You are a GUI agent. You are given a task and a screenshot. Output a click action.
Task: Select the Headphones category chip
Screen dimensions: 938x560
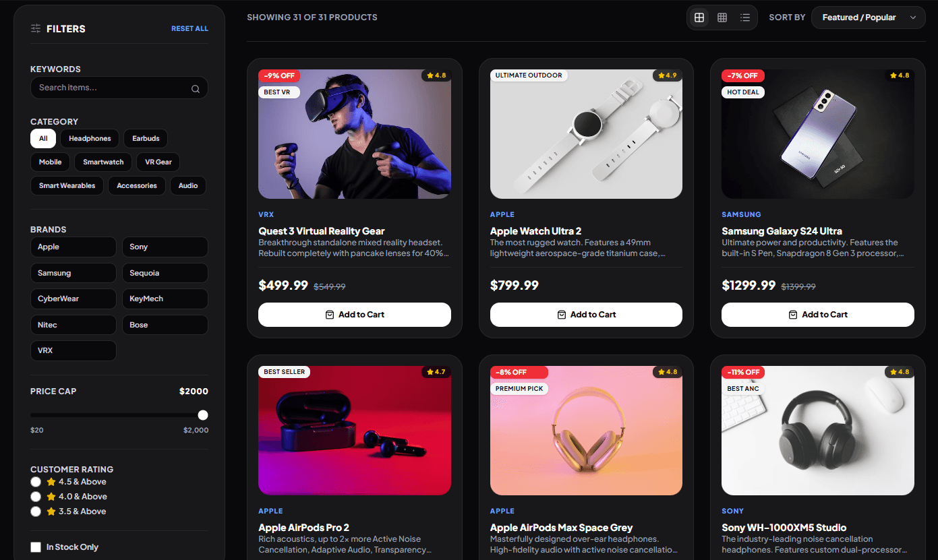point(90,139)
